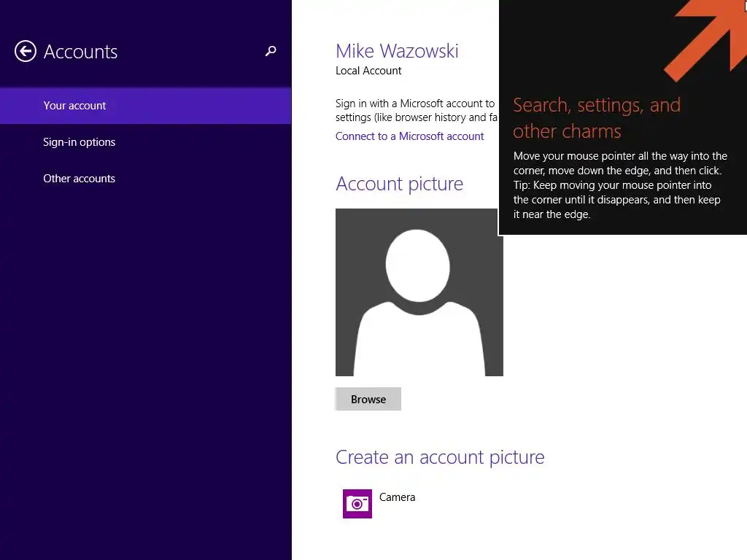Click the Mike Wazowski user name
Screen dimensions: 747x560
(x=397, y=51)
